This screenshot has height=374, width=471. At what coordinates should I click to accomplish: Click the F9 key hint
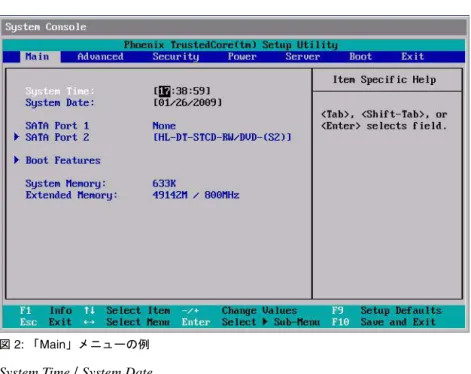(337, 310)
